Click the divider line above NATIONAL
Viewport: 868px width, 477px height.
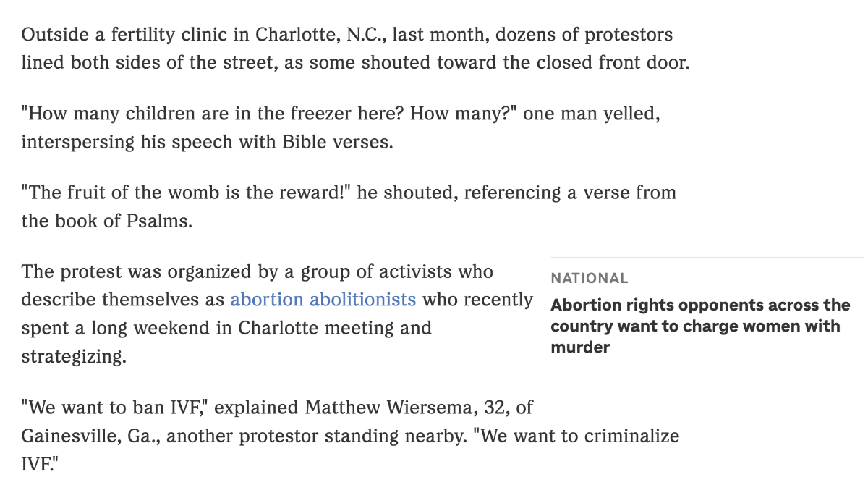(x=706, y=258)
